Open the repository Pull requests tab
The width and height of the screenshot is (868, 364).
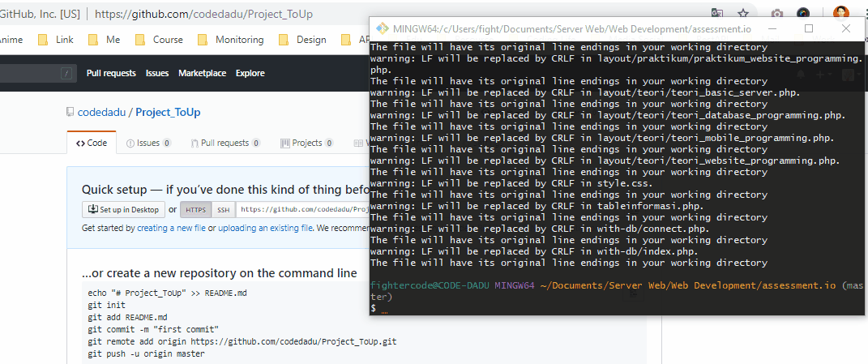point(225,143)
